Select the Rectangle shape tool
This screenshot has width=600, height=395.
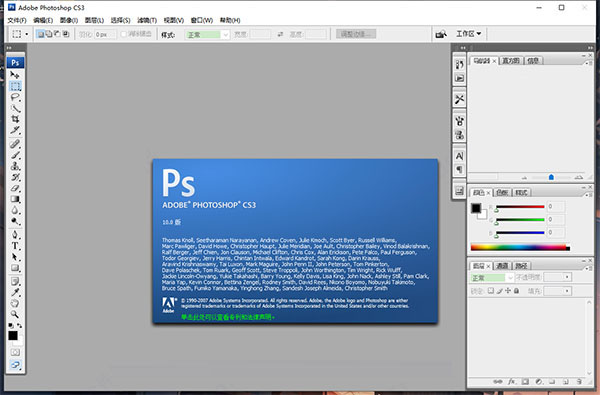coord(15,268)
